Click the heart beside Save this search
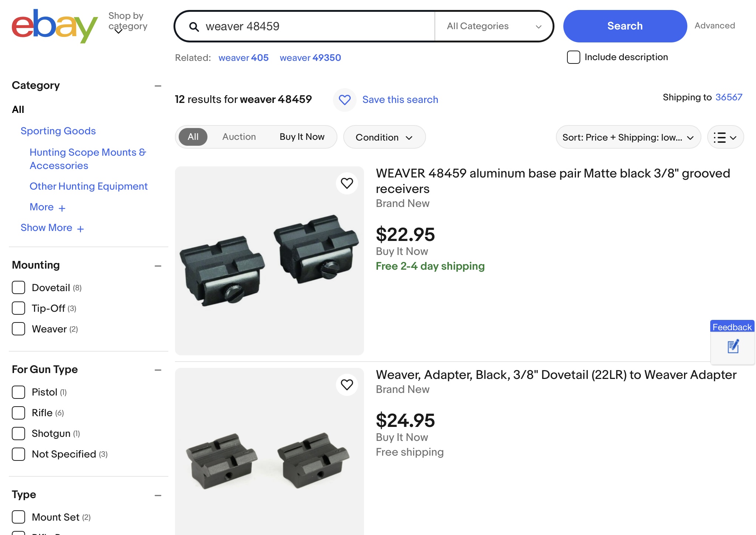The image size is (756, 535). (x=345, y=100)
